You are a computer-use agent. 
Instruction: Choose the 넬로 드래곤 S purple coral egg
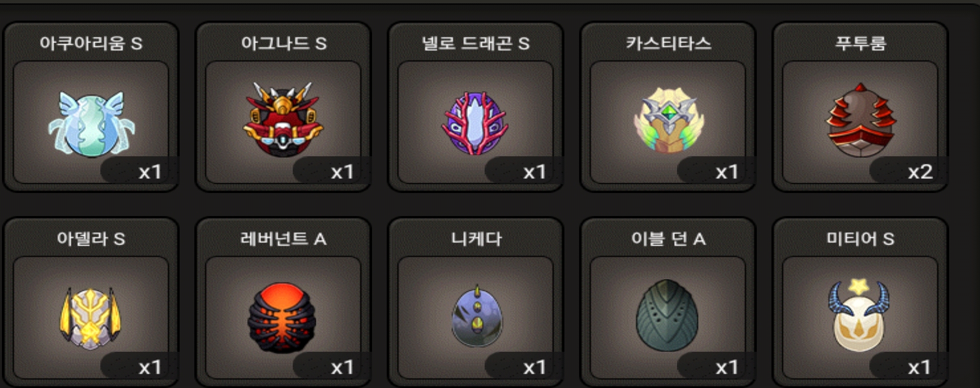click(475, 123)
